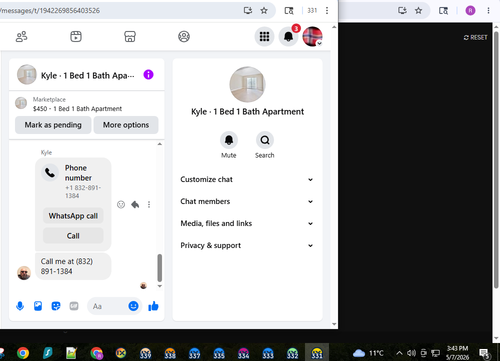
Task: Mute the conversation with the bell icon
Action: pos(229,140)
